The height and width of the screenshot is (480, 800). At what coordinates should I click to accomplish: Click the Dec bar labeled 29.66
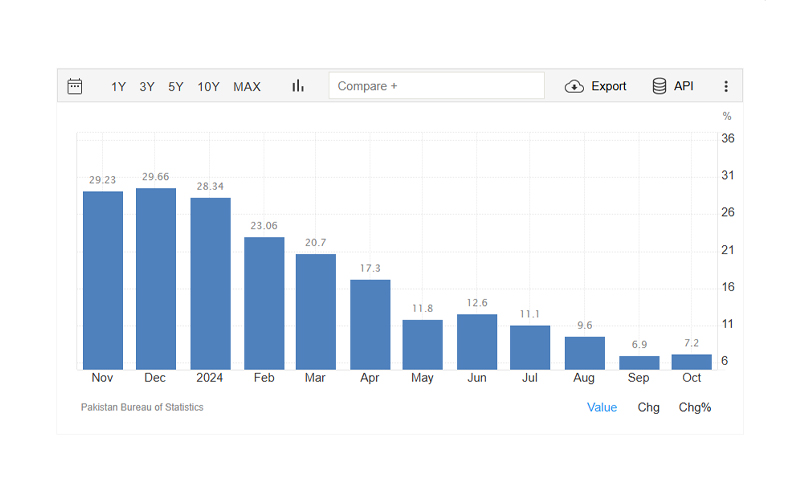pos(156,279)
